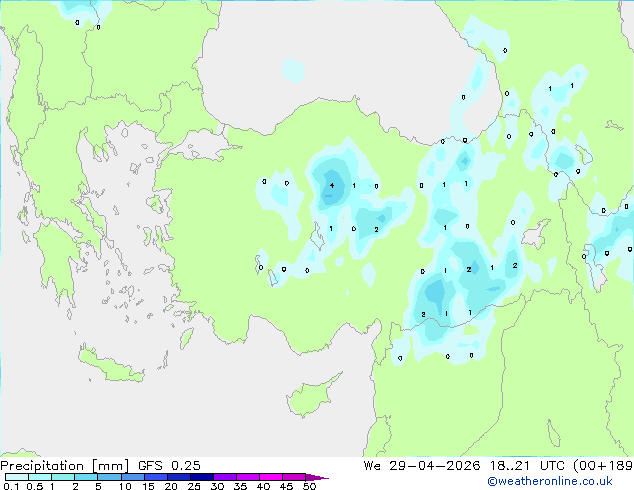Pick the 20–25 mm legend swatch
The height and width of the screenshot is (490, 634).
pos(179,477)
